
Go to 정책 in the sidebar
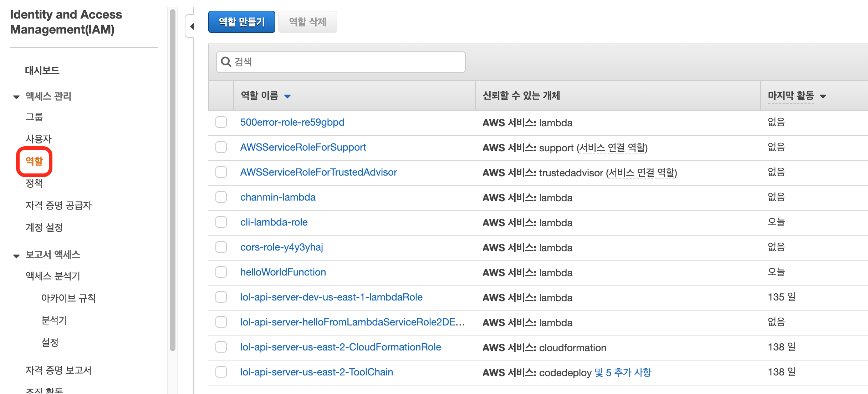34,183
